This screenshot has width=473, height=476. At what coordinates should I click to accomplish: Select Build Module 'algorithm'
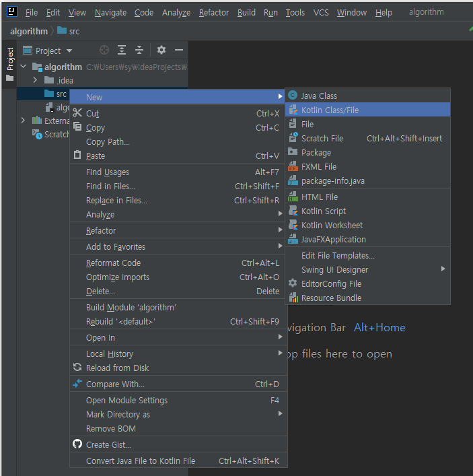click(179, 307)
